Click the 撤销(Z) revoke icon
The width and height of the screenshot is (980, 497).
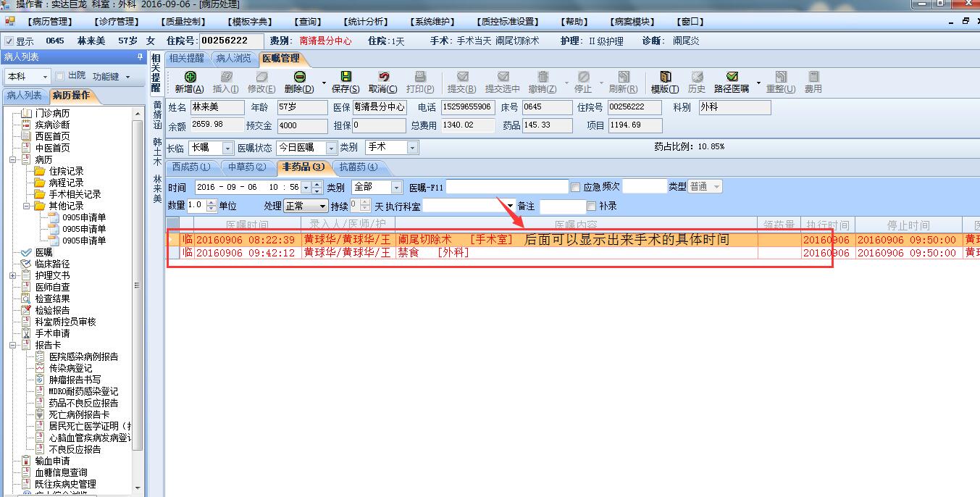point(543,77)
